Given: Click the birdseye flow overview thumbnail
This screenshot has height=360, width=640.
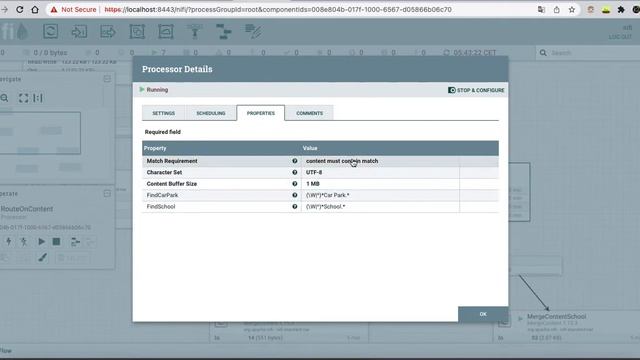Looking at the screenshot, I should pyautogui.click(x=40, y=133).
